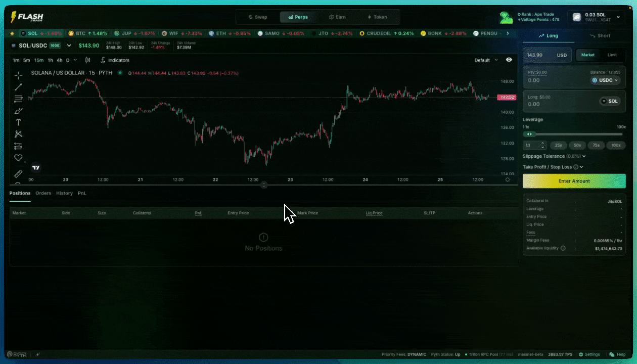This screenshot has width=637, height=364.
Task: Click the Enter Amount button
Action: tap(574, 181)
